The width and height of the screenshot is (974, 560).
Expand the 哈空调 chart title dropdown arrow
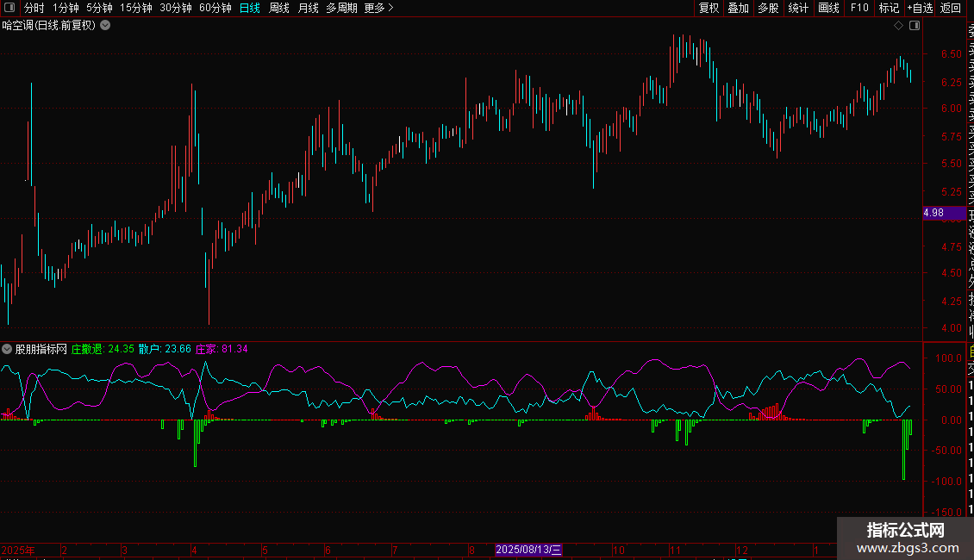[106, 25]
